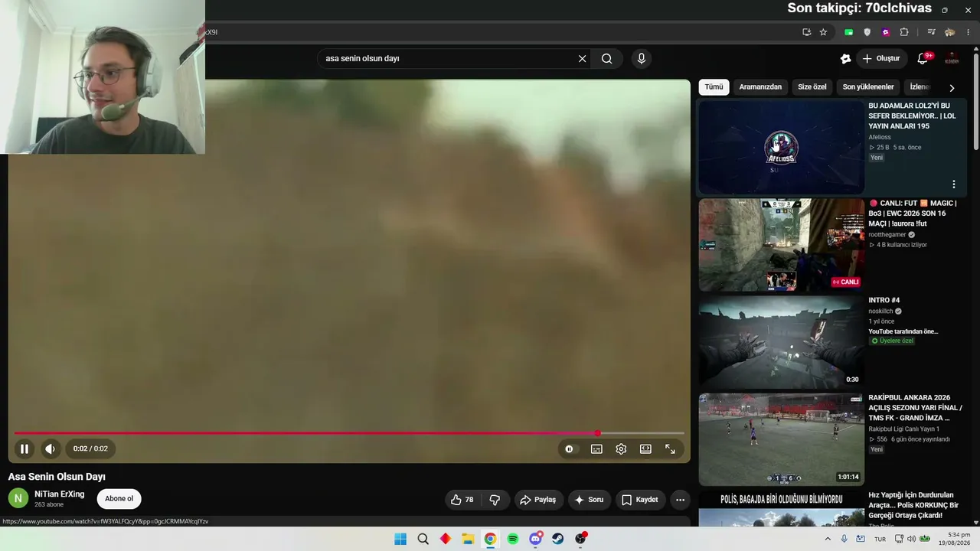This screenshot has width=980, height=551.
Task: Open Windows taskbar search
Action: pyautogui.click(x=423, y=539)
